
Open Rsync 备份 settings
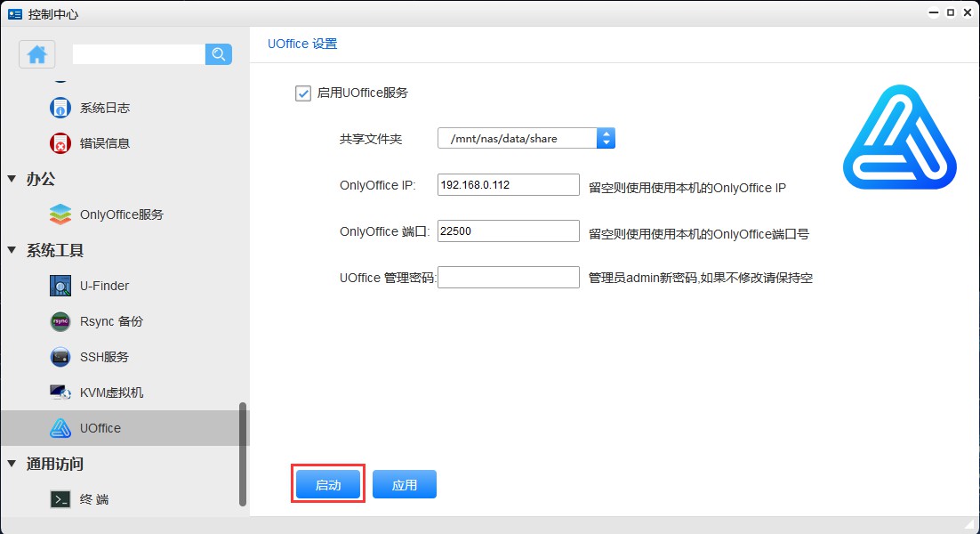110,321
